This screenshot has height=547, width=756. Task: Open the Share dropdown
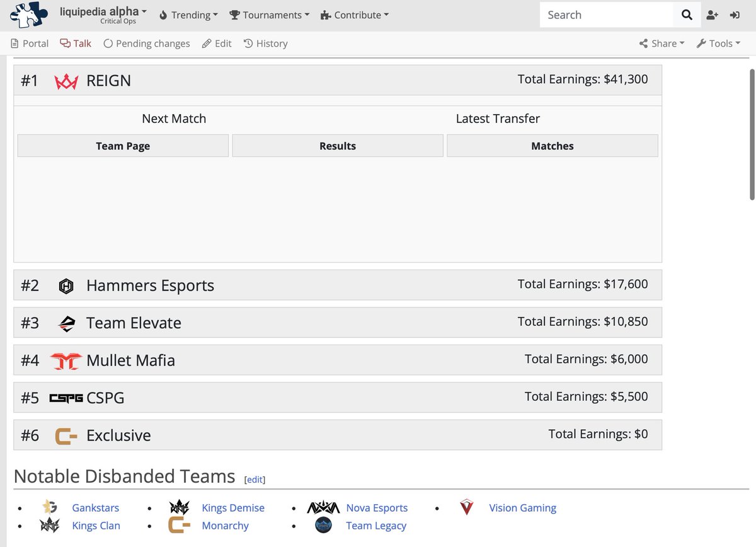(662, 43)
